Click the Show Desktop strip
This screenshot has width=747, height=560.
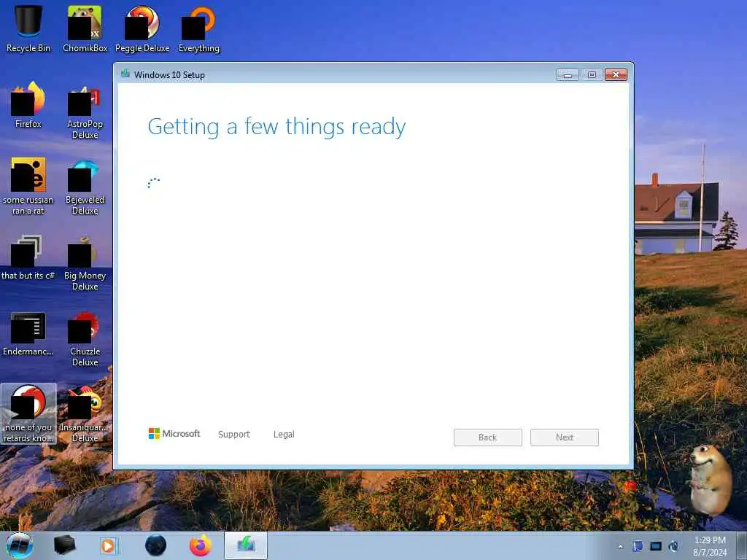pyautogui.click(x=743, y=545)
